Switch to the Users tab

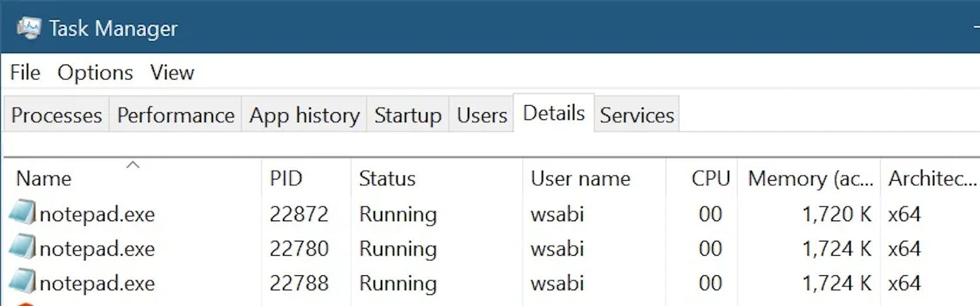point(482,115)
